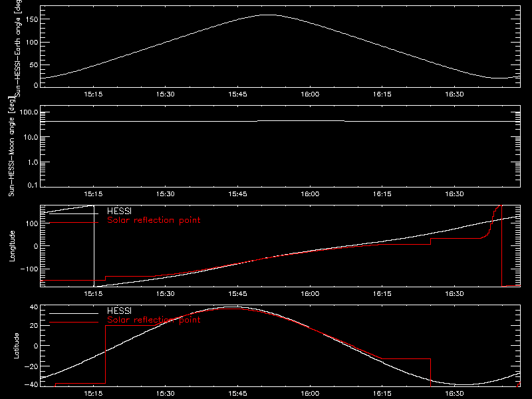Click the 100.0 tick on Moon angle axis
The width and height of the screenshot is (532, 399).
tap(29, 112)
